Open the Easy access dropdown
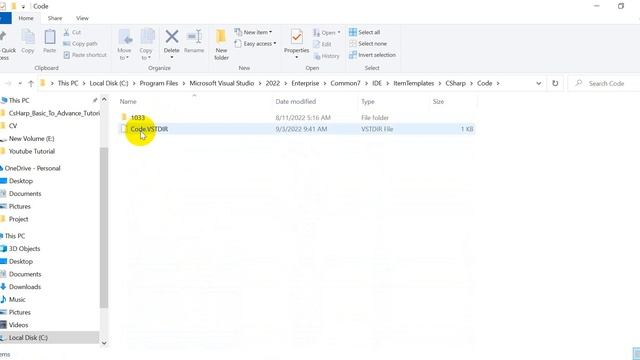 (x=255, y=43)
